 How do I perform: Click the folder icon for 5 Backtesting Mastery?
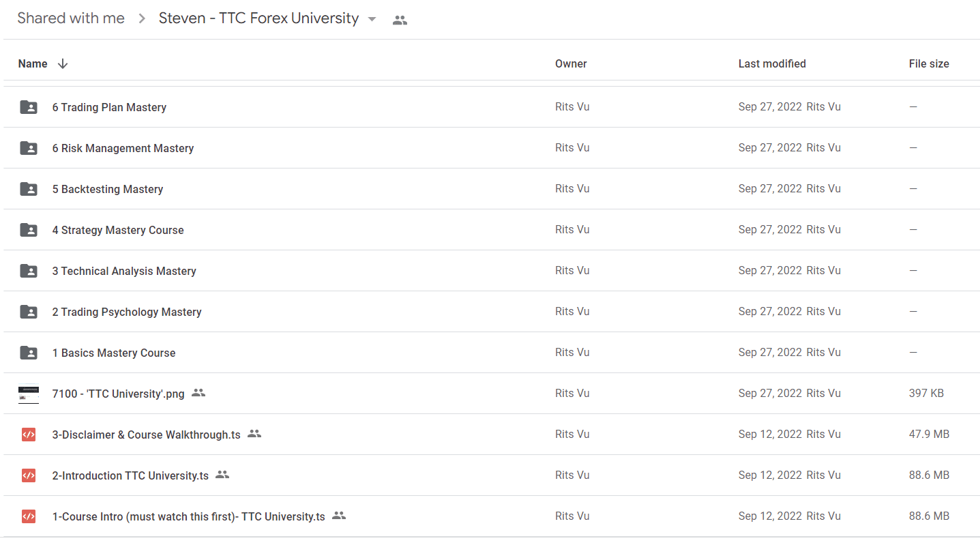(29, 189)
